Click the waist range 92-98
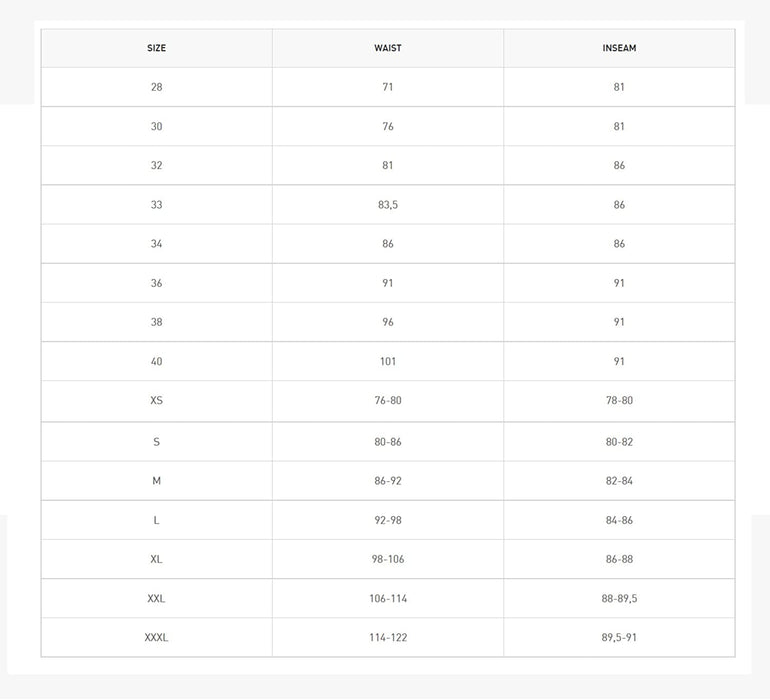This screenshot has width=770, height=700. [388, 520]
